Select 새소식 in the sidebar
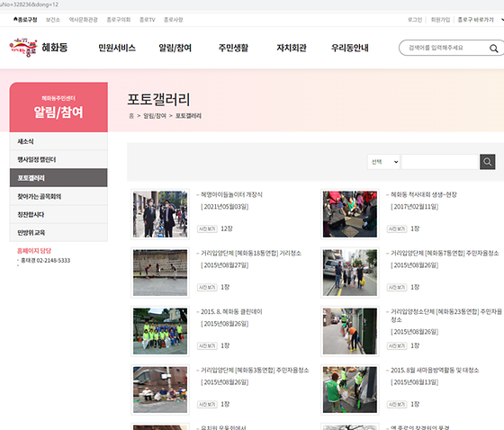The width and height of the screenshot is (504, 430). tap(58, 141)
